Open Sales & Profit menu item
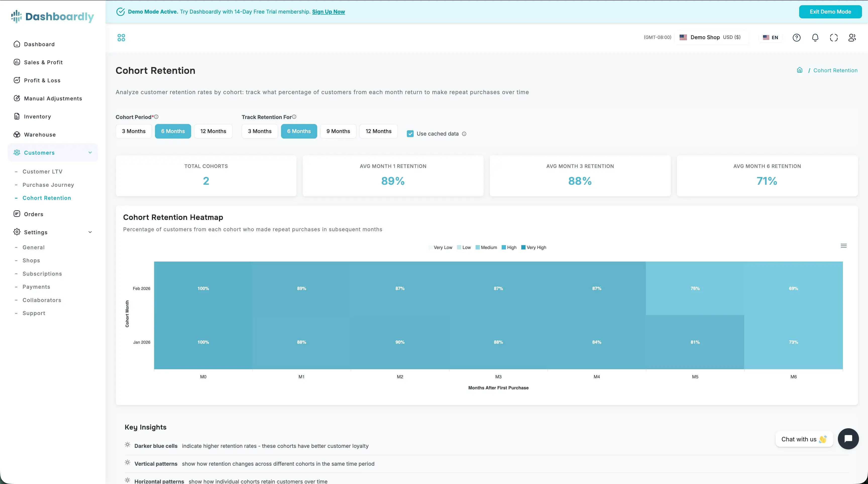 (x=43, y=62)
